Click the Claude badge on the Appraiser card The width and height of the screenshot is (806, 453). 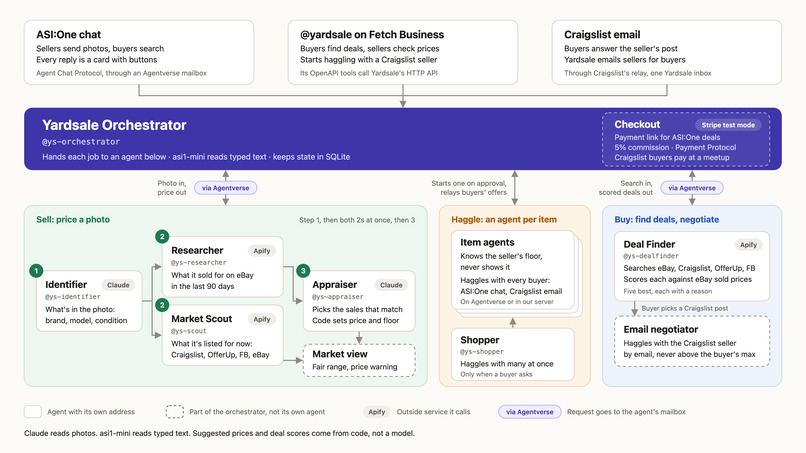click(x=391, y=285)
